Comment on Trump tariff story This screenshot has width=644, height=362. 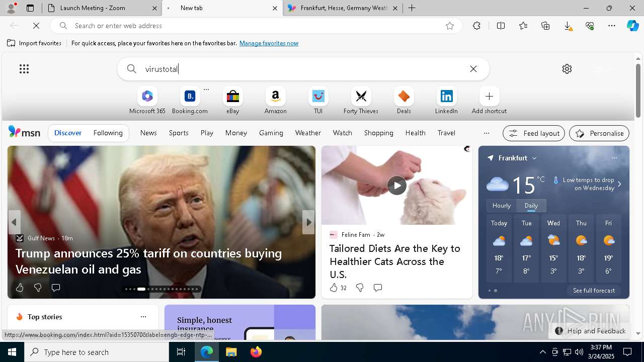click(x=56, y=288)
